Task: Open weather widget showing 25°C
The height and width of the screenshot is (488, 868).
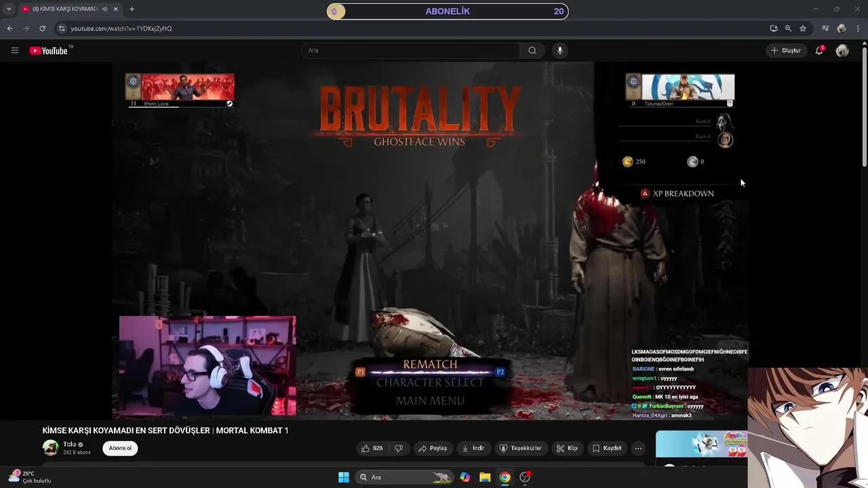Action: pos(29,477)
